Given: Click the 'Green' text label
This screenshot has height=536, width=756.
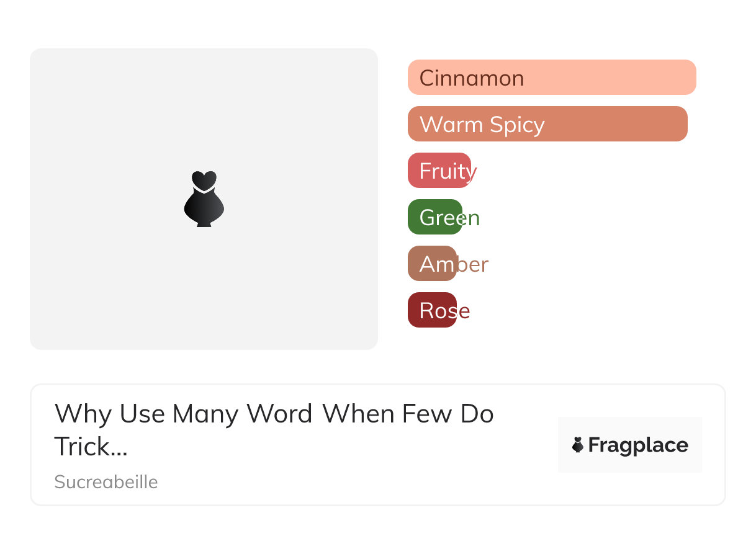Looking at the screenshot, I should (x=449, y=218).
